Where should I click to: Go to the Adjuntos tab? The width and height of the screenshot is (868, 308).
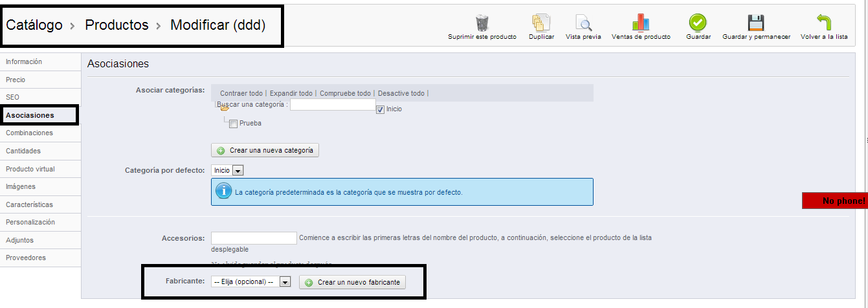(x=40, y=240)
